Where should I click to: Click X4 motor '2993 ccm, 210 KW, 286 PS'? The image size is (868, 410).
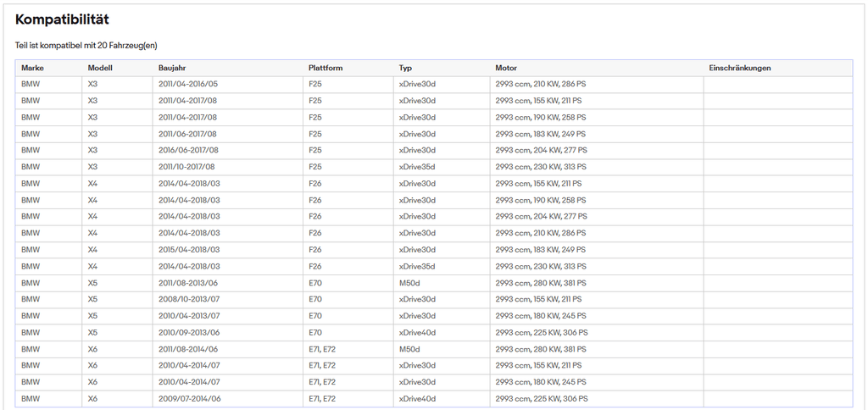[x=540, y=233]
